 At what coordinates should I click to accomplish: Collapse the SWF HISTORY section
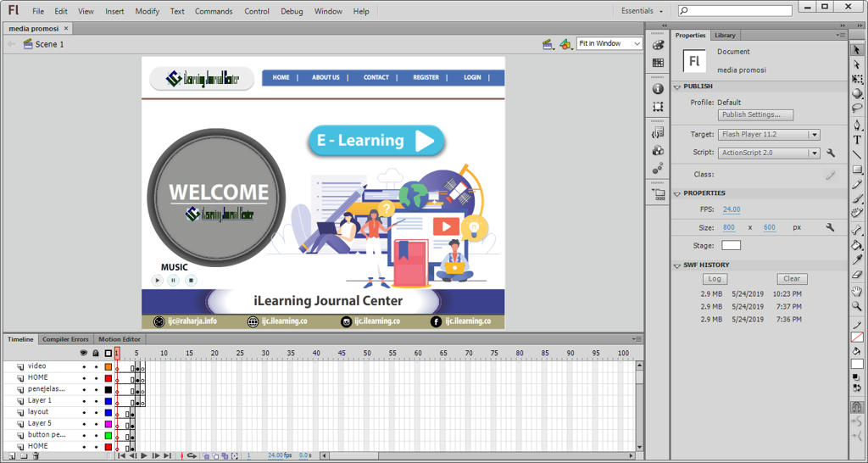coord(677,265)
